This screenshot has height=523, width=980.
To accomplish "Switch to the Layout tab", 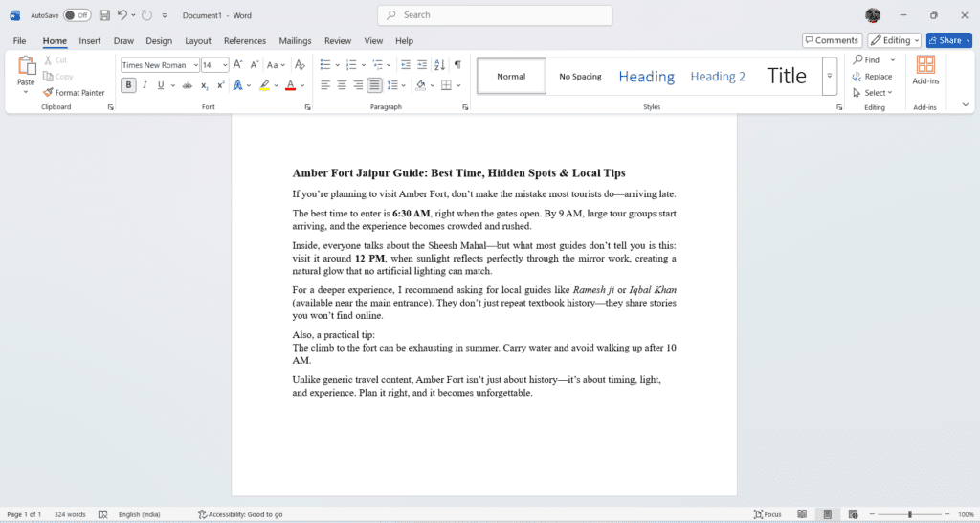I will pos(197,40).
